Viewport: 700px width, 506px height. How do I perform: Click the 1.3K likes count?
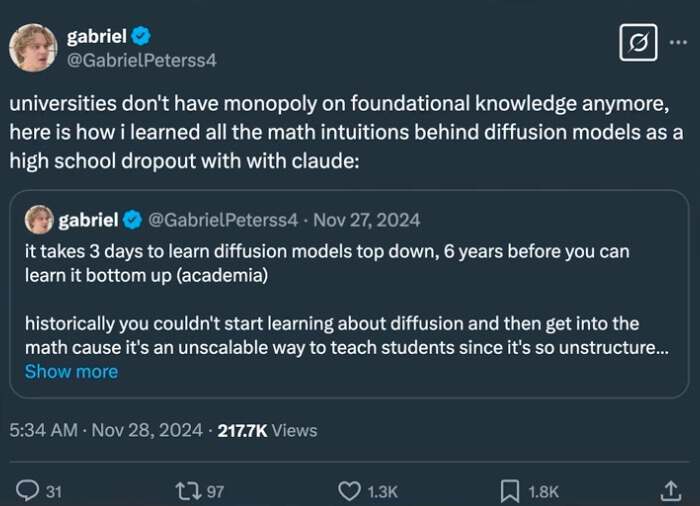(x=381, y=491)
